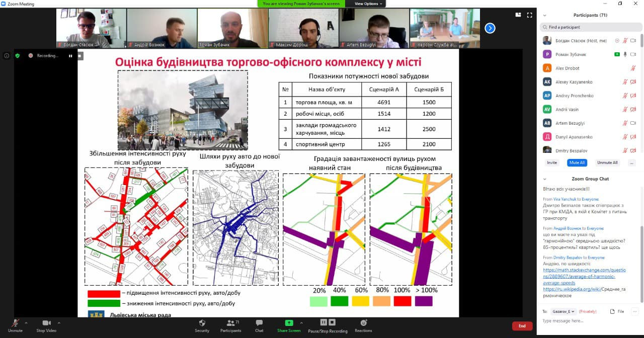644x338 pixels.
Task: Toggle the Unmute microphone button
Action: [x=15, y=323]
